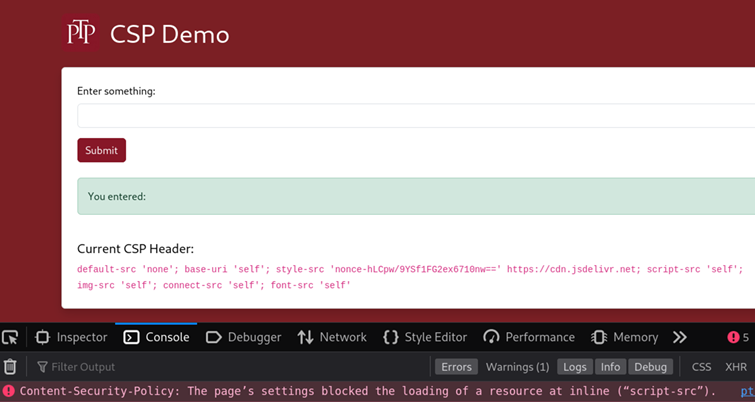Click the 'Current CSP Header:' heading
This screenshot has height=402, width=755.
[x=135, y=249]
